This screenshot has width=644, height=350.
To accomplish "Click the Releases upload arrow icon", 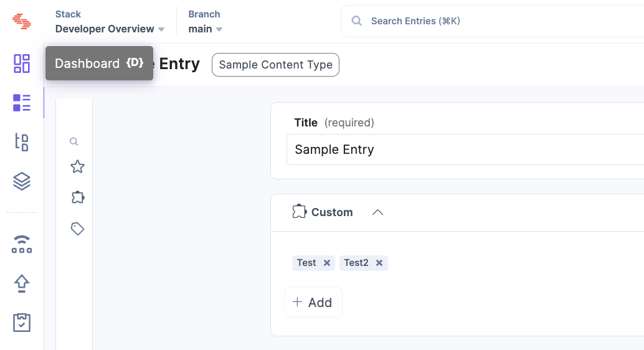I will pyautogui.click(x=22, y=283).
